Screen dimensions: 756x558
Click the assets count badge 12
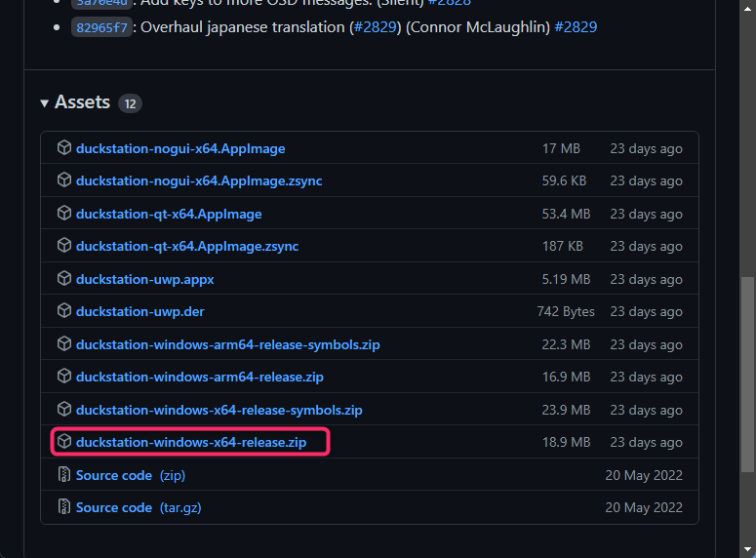pyautogui.click(x=130, y=103)
